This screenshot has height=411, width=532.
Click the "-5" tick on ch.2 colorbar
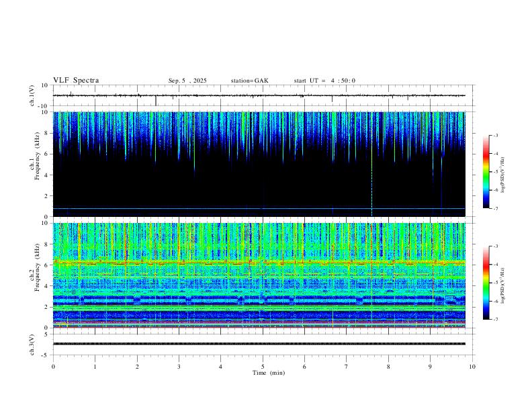(x=495, y=283)
